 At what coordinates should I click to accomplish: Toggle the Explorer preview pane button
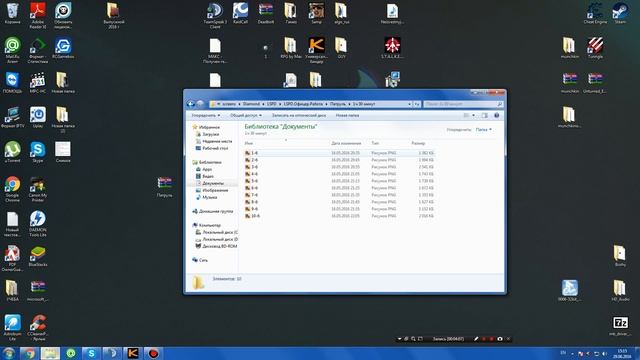click(x=484, y=116)
